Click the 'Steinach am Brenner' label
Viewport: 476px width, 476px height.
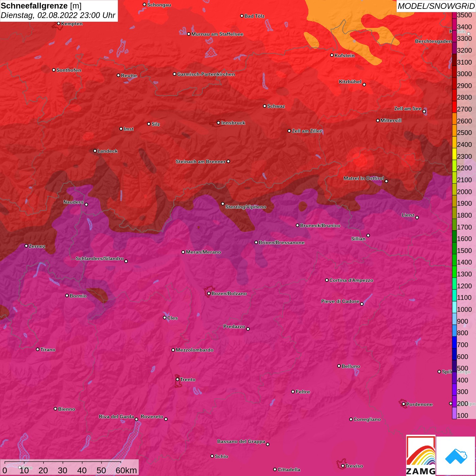click(x=201, y=161)
